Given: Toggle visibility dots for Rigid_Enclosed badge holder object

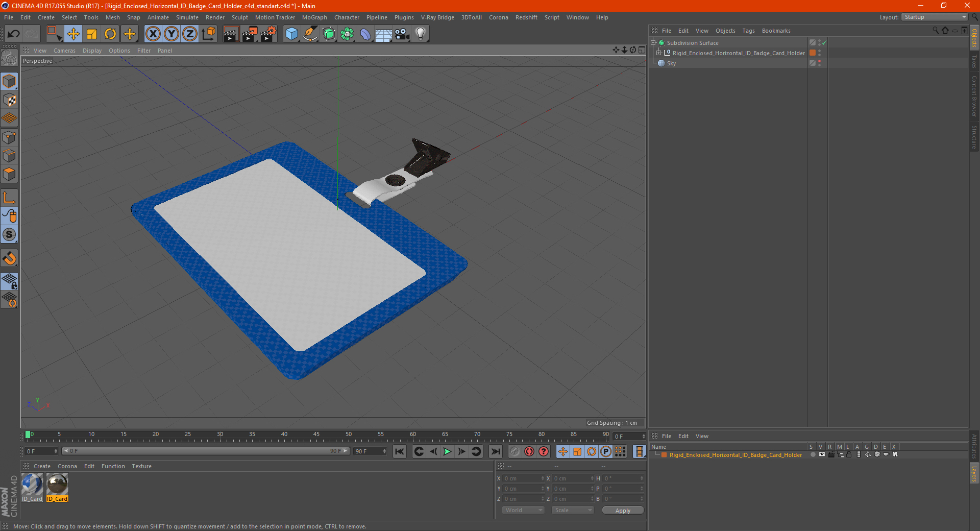Looking at the screenshot, I should point(820,53).
